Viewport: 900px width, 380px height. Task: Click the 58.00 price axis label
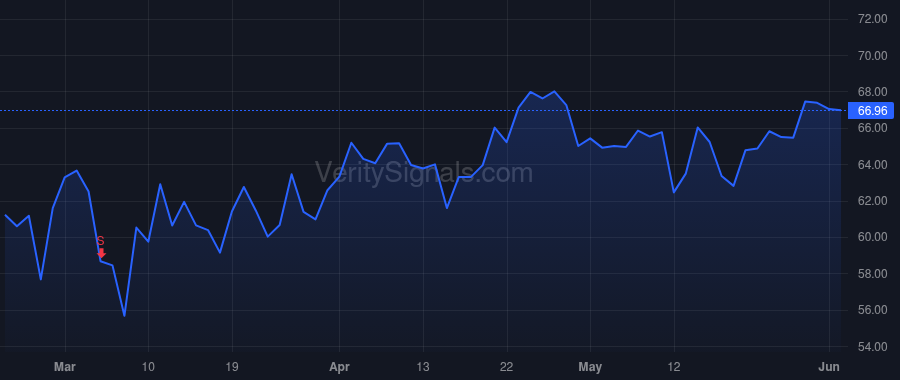point(872,274)
